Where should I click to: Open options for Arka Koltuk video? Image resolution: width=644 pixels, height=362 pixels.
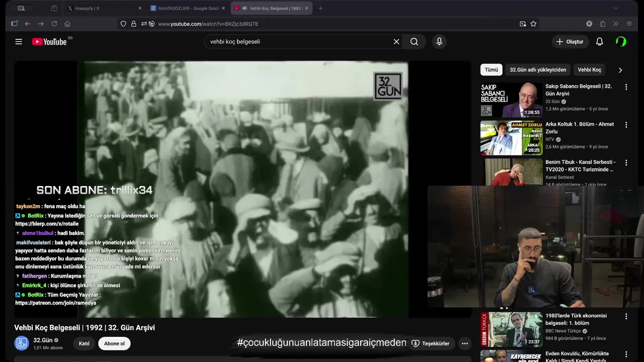tap(626, 125)
